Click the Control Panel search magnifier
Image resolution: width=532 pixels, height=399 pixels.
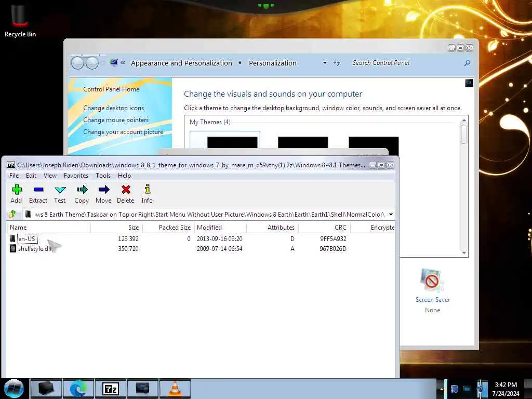click(467, 63)
